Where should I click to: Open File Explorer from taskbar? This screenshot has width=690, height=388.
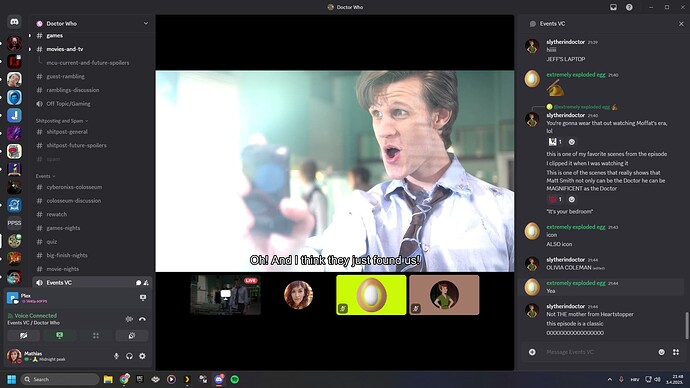[108, 379]
